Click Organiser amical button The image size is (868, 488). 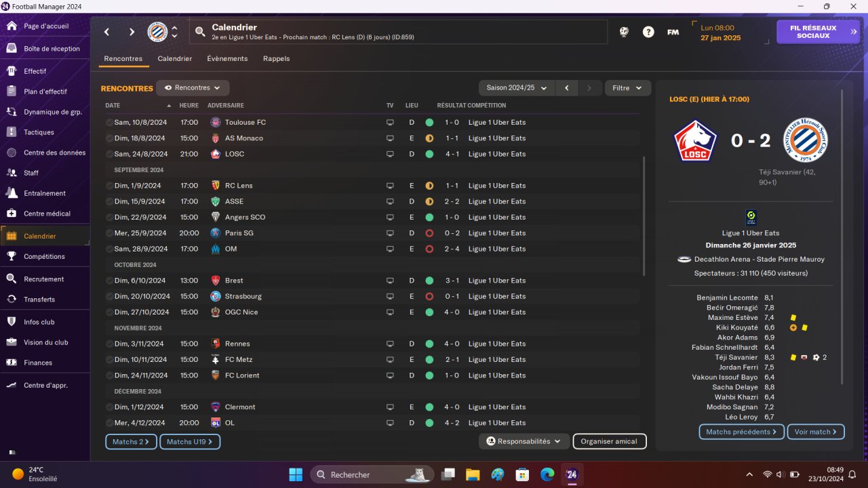(610, 441)
